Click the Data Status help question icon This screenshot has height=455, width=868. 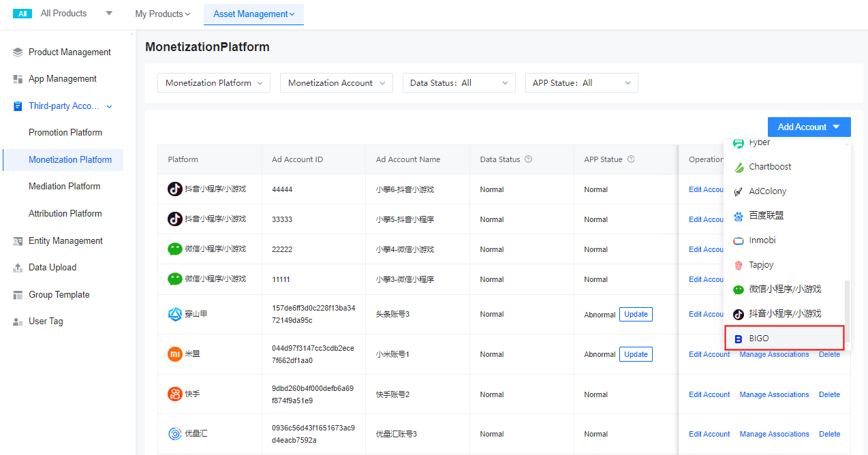pos(528,159)
